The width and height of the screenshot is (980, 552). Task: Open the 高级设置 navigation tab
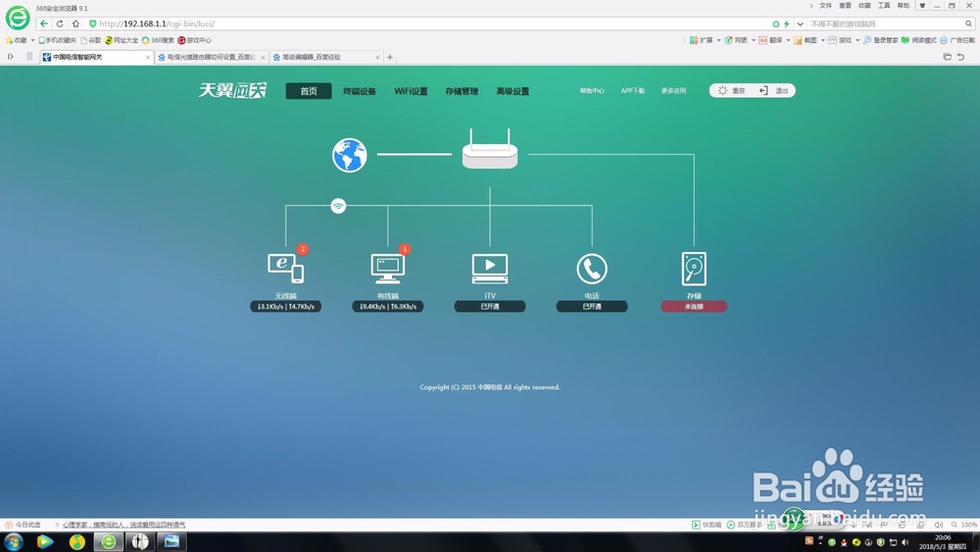tap(513, 91)
